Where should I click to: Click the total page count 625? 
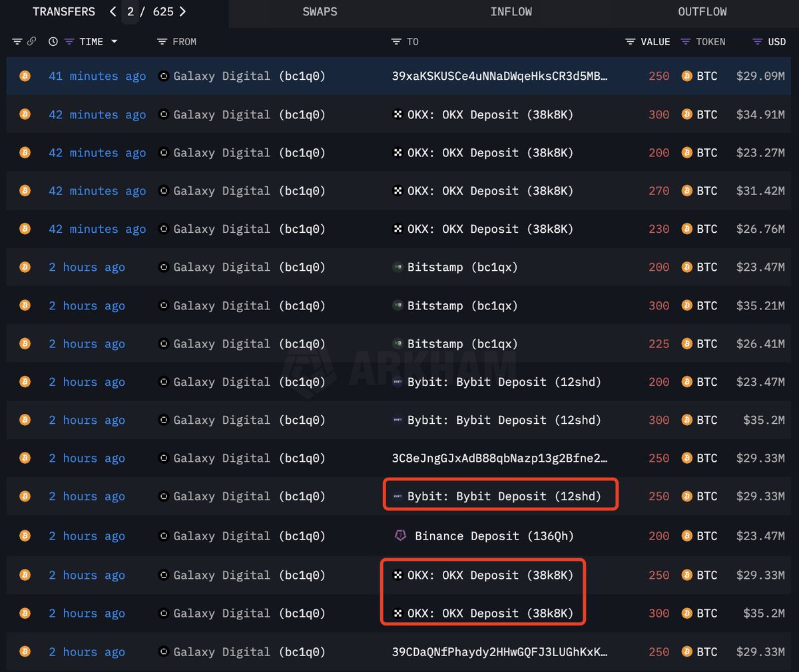click(163, 12)
